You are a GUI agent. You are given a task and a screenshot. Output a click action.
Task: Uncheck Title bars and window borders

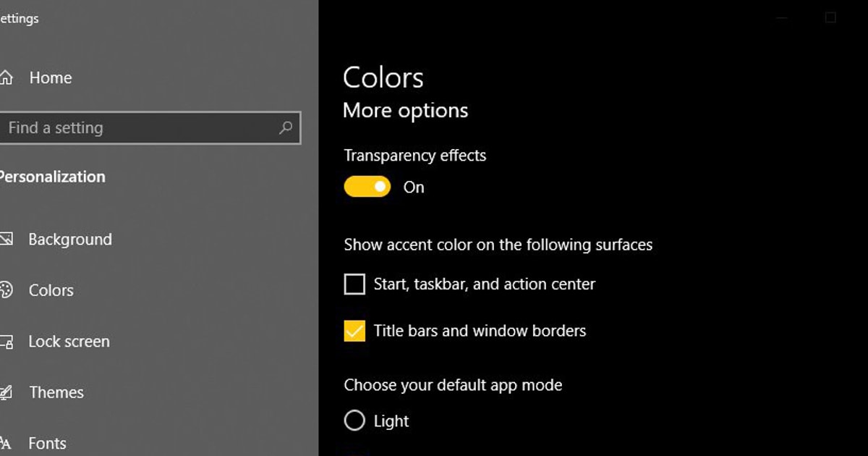[x=354, y=331]
